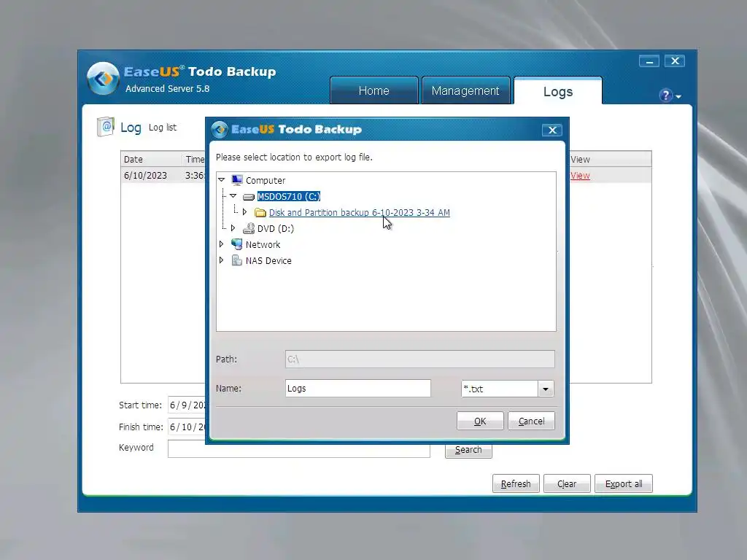Select the Network tree item

pos(263,245)
